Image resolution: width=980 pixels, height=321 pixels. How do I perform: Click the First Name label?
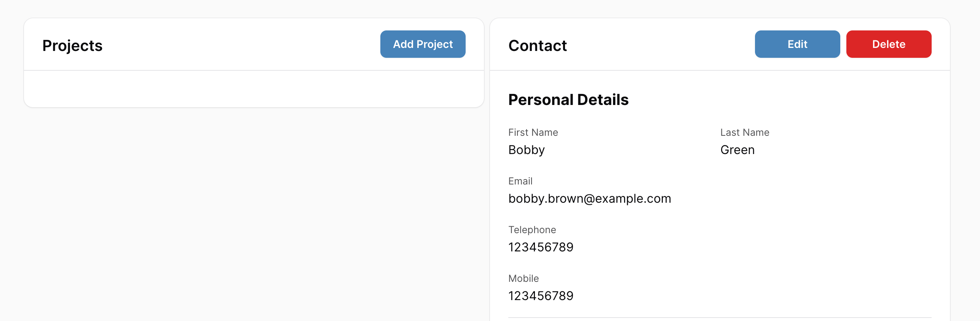[533, 132]
